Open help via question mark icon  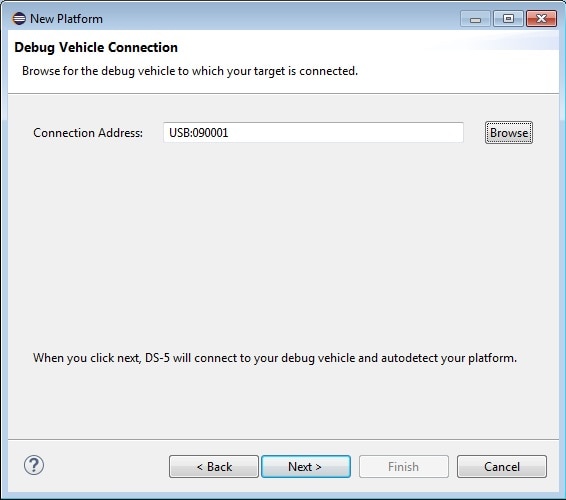(34, 465)
